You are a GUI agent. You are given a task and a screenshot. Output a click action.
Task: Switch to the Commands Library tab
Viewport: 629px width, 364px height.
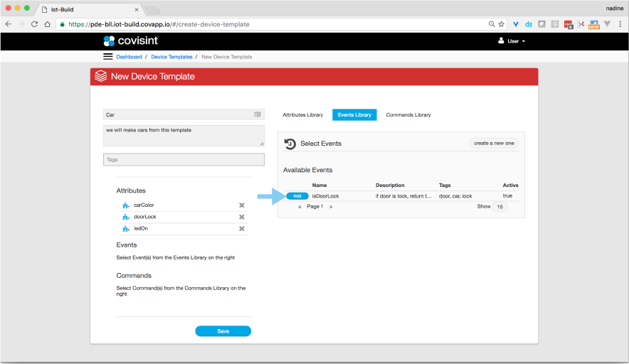click(x=408, y=114)
